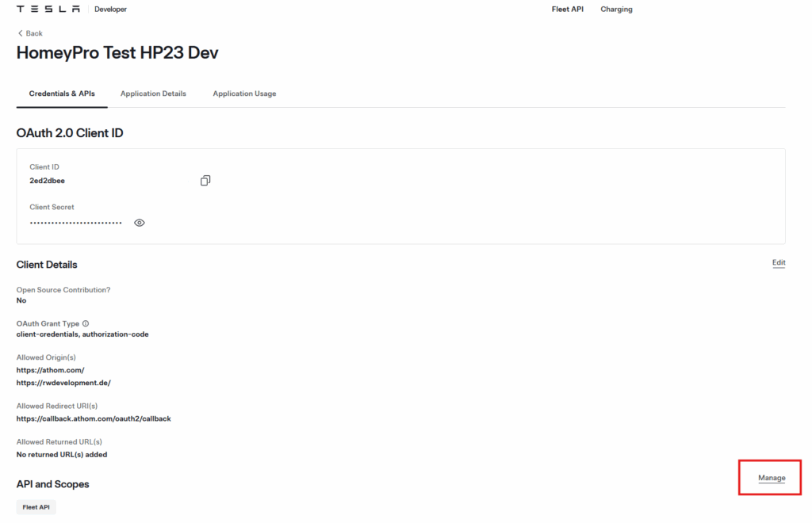Click the Allowed Returned URL(s) label
The image size is (812, 523).
click(x=59, y=442)
